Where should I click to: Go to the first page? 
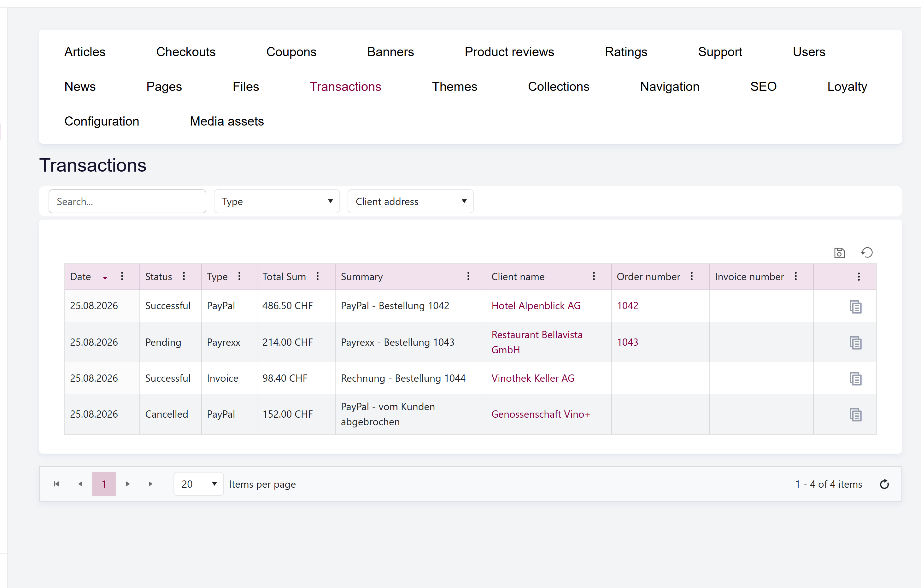[x=56, y=484]
